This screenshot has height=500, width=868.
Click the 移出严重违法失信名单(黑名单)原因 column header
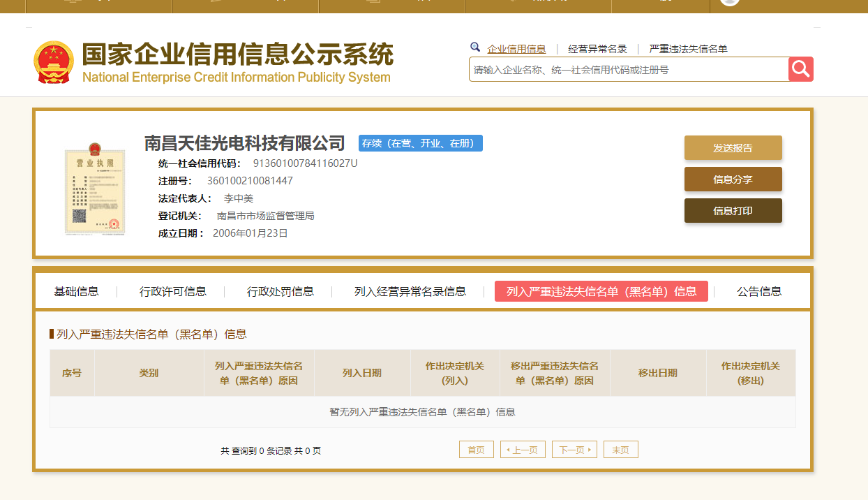(x=555, y=373)
